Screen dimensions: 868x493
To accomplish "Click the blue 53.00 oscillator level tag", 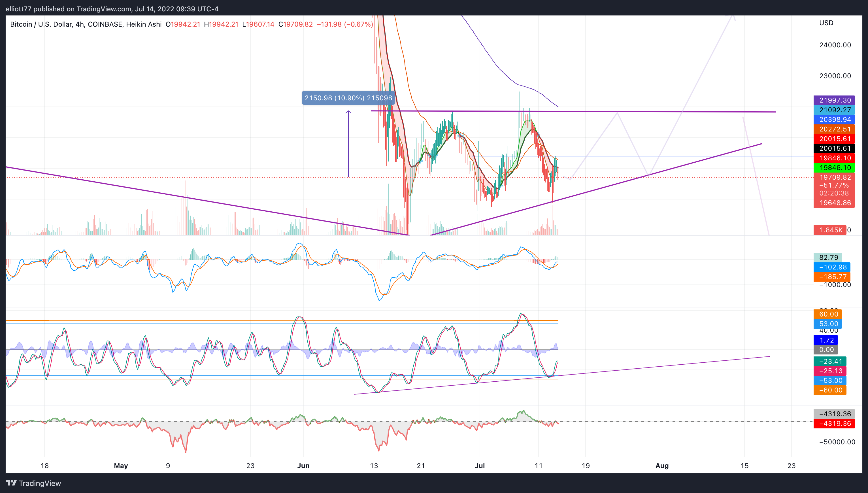I will click(827, 324).
